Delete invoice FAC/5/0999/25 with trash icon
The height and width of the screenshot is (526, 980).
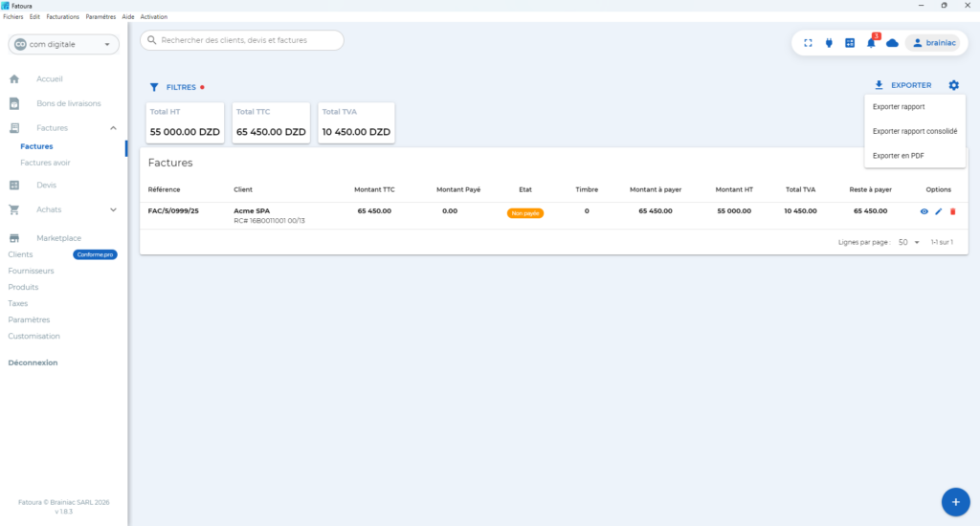[x=953, y=211]
